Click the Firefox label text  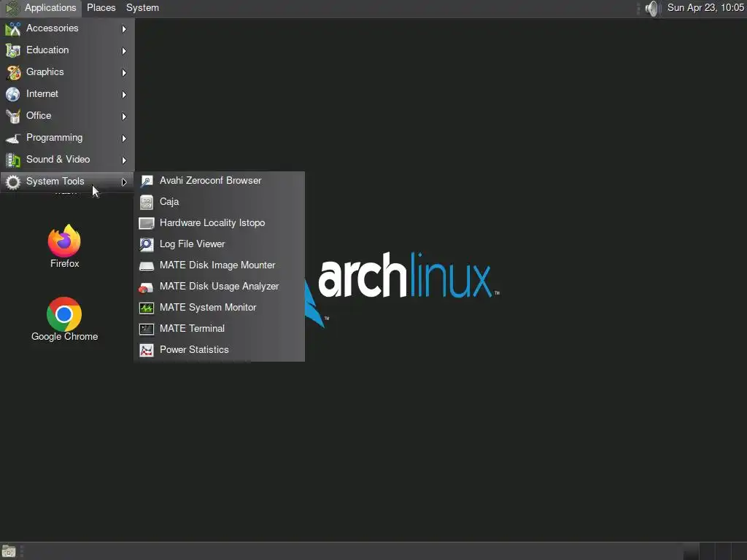(65, 264)
